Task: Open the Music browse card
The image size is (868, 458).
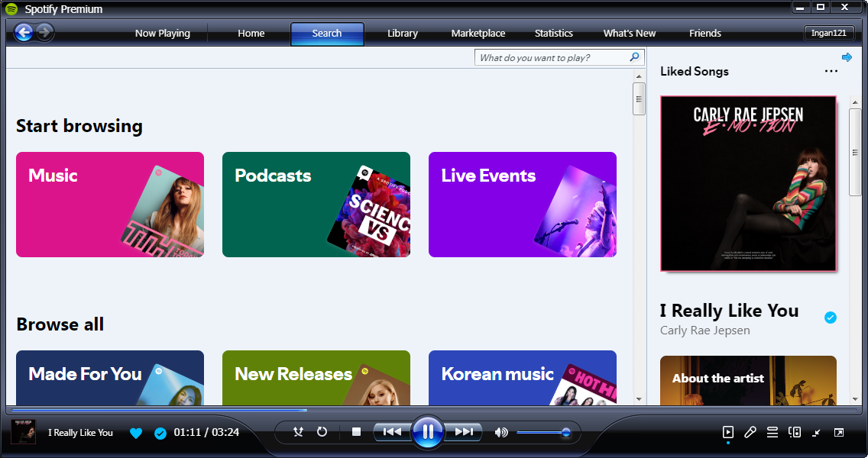Action: [110, 205]
